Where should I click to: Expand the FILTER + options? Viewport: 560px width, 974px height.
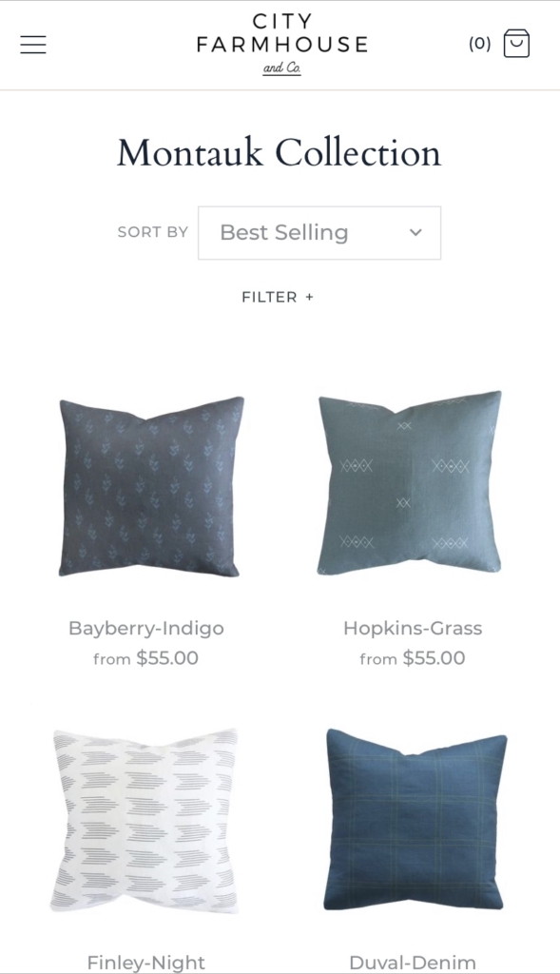[x=278, y=297]
